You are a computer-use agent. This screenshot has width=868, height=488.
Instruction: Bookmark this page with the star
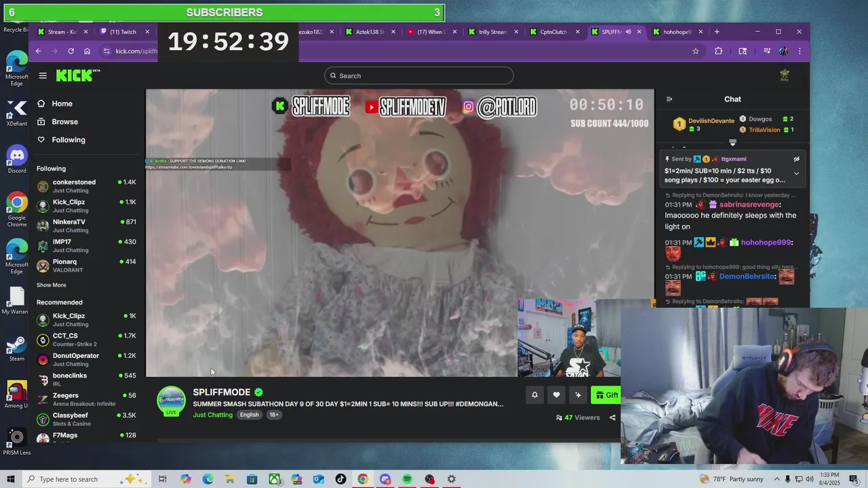pos(695,51)
